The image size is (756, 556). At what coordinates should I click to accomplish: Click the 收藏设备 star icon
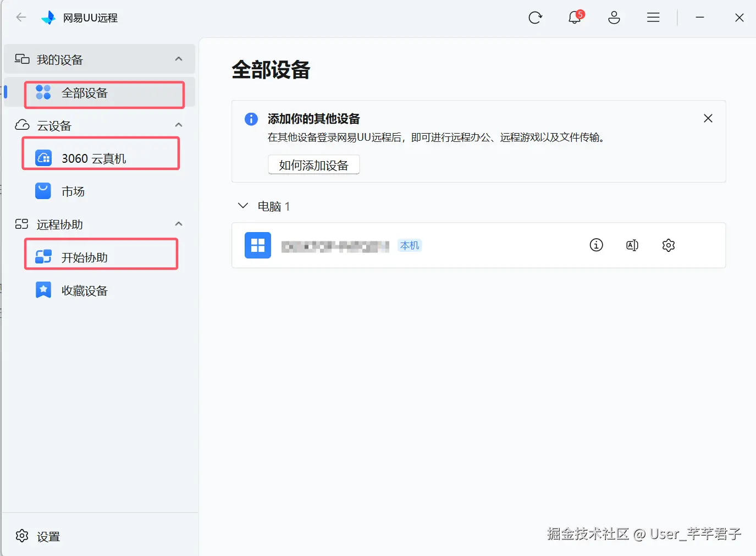[x=43, y=290]
